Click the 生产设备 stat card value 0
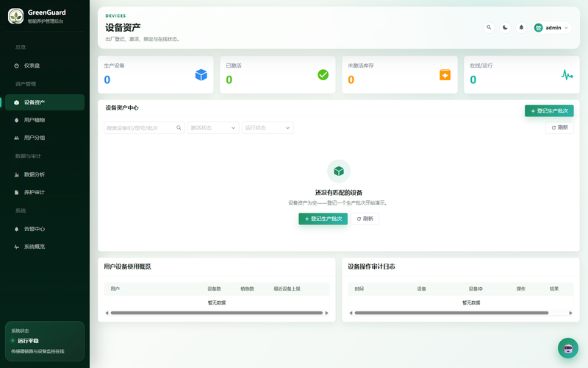This screenshot has width=588, height=368. [x=107, y=79]
